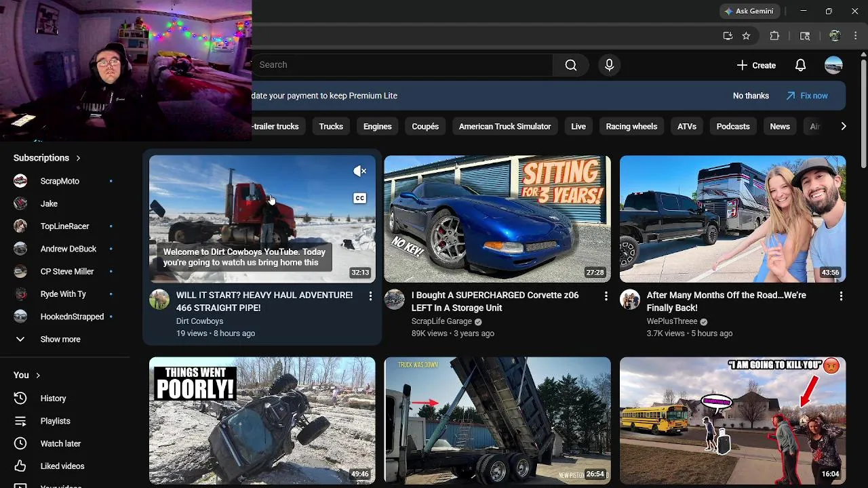Select the Trucks category chip

(331, 126)
